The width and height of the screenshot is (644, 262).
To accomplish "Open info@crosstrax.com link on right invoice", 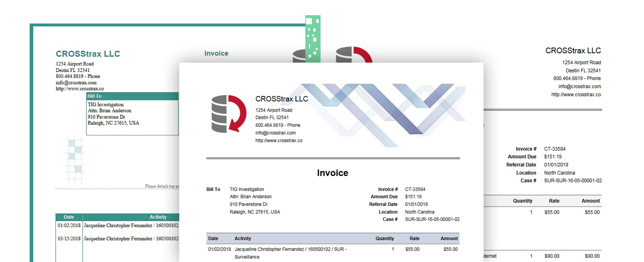I will [580, 86].
